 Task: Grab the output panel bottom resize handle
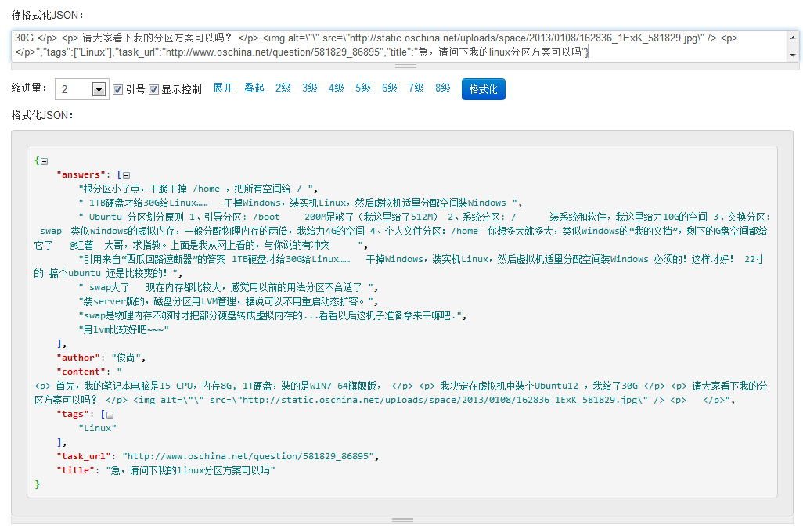(x=402, y=519)
